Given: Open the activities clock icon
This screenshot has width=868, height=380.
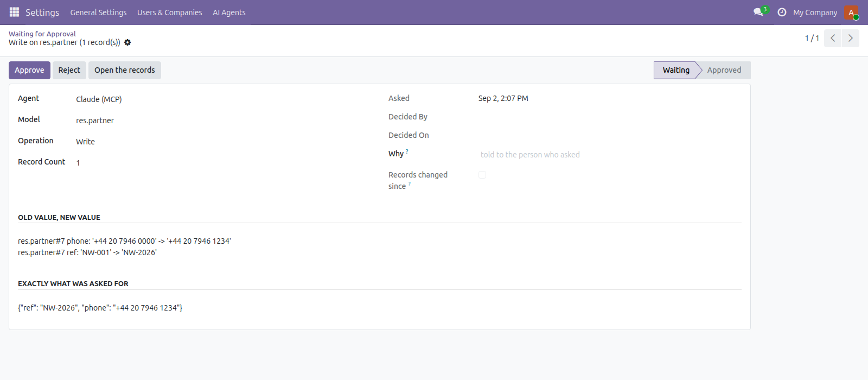Looking at the screenshot, I should tap(782, 12).
